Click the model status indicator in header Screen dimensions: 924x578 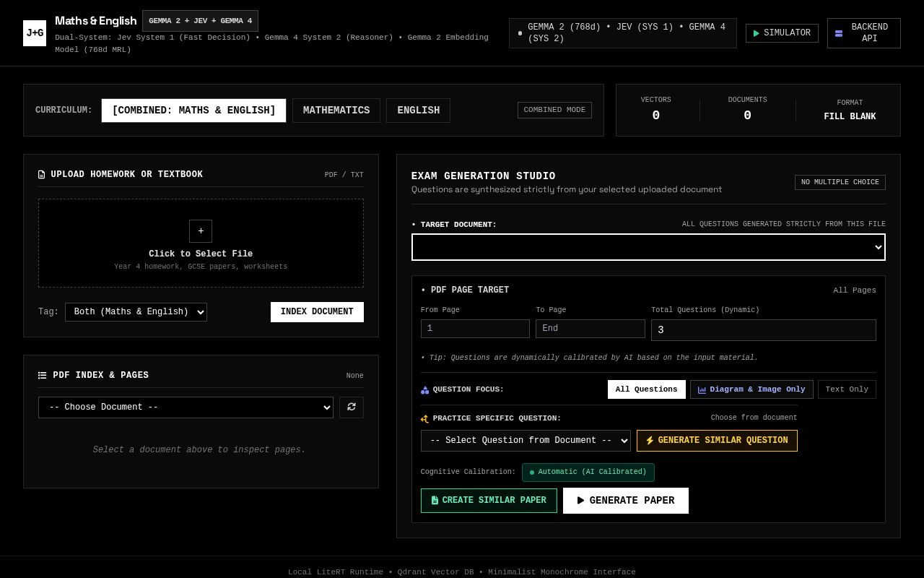click(x=622, y=33)
